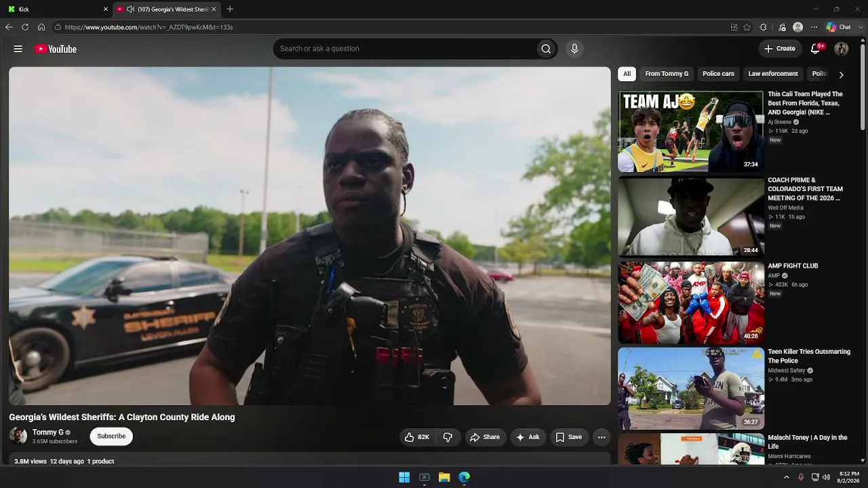Filter suggestions by From Tommy G
Screen dimensions: 868x488
[x=667, y=74]
